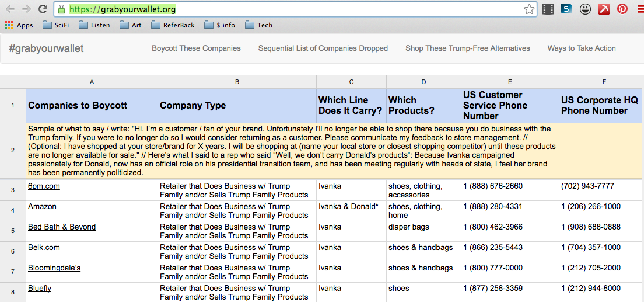Reload the page with refresh icon
Viewport: 644px width, 302px height.
tap(43, 9)
